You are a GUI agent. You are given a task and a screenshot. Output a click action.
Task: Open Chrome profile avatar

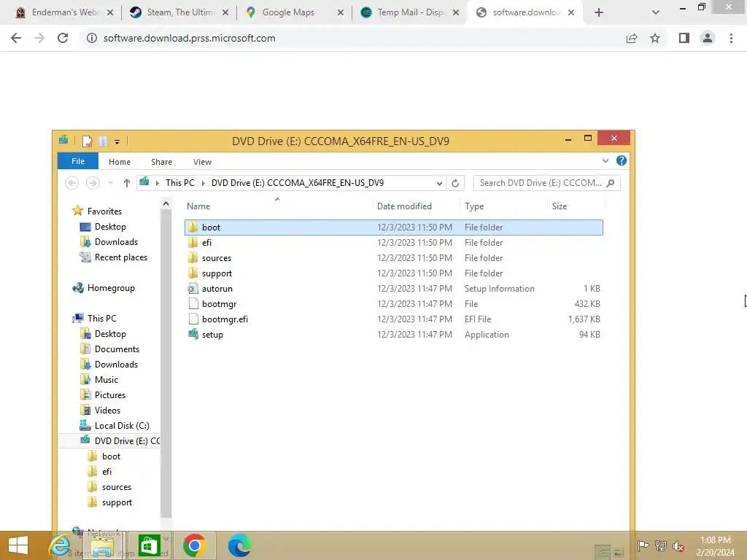click(x=708, y=38)
